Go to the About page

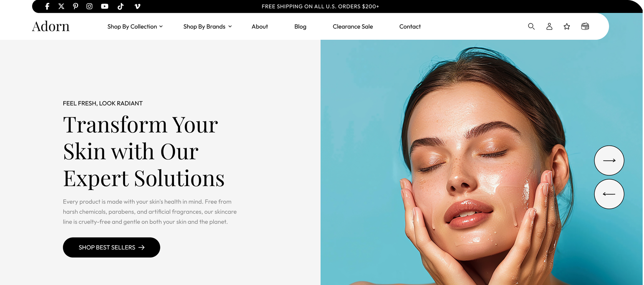[260, 26]
